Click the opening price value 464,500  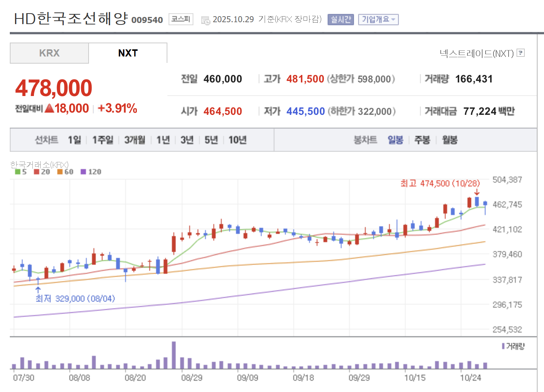223,111
